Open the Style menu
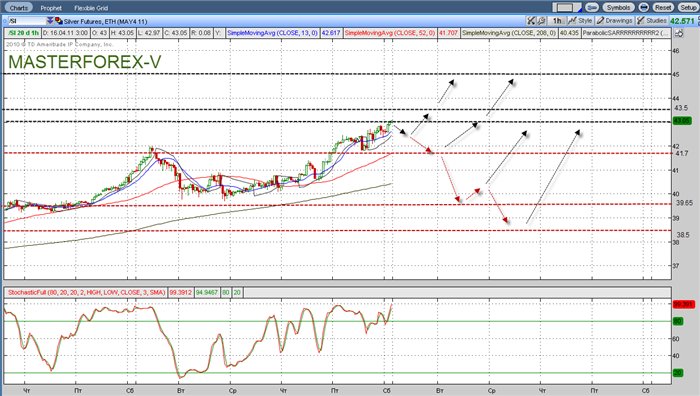Screen dimensions: 700x396 (580, 21)
